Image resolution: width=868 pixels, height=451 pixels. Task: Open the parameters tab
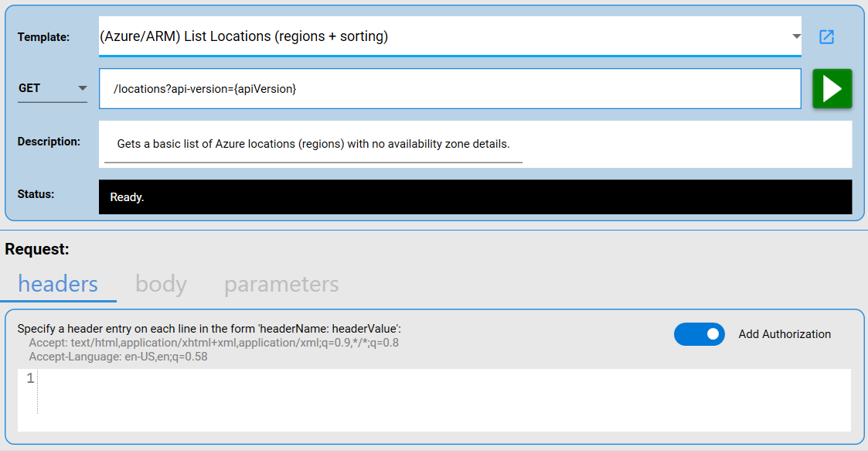click(281, 284)
